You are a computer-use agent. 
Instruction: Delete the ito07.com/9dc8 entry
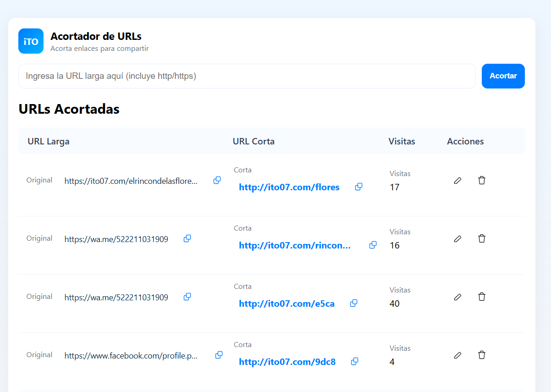pyautogui.click(x=481, y=355)
